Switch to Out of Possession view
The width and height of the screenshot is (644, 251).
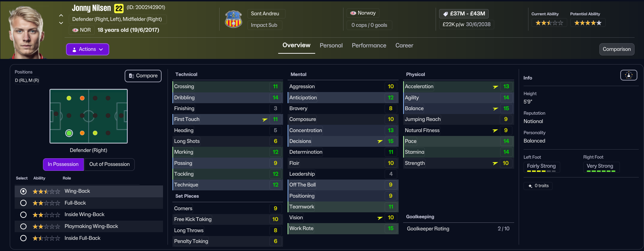[x=109, y=164]
